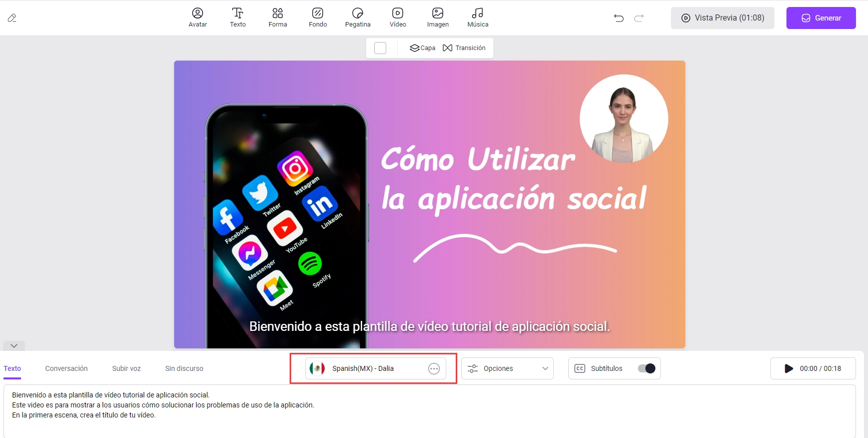Select the Texto tool

[x=238, y=18]
